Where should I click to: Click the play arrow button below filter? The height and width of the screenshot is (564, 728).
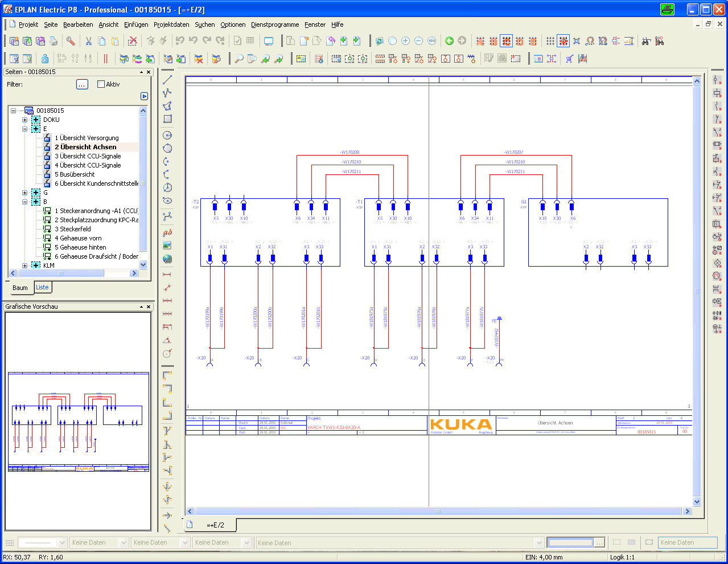click(144, 96)
